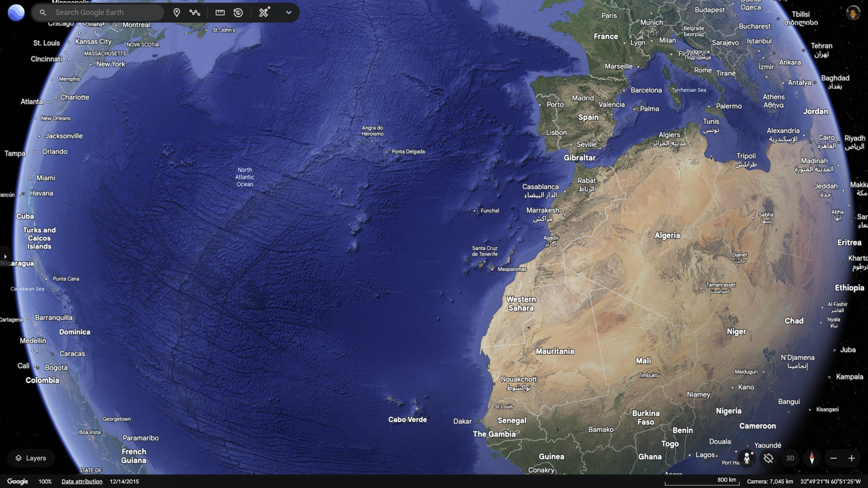Click the Dakar city label

(462, 421)
